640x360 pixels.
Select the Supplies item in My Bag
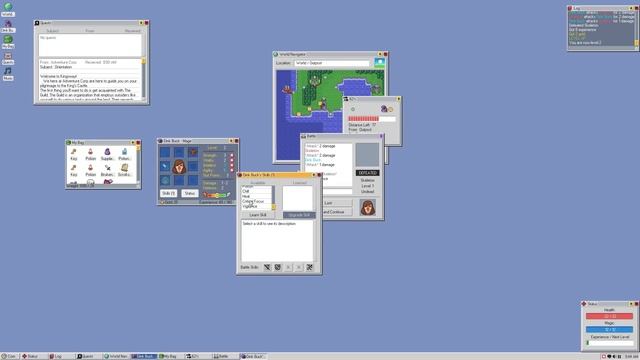pos(107,154)
